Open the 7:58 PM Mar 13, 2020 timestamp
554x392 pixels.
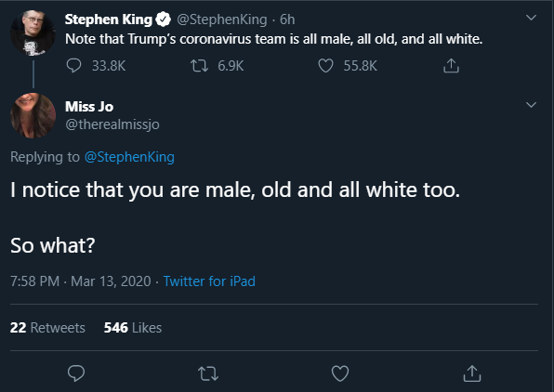coord(81,281)
